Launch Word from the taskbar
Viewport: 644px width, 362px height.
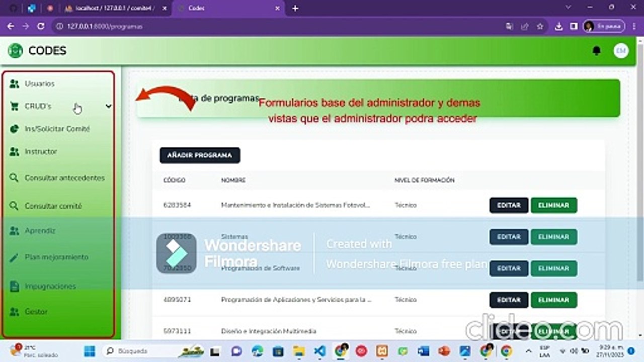click(x=423, y=351)
